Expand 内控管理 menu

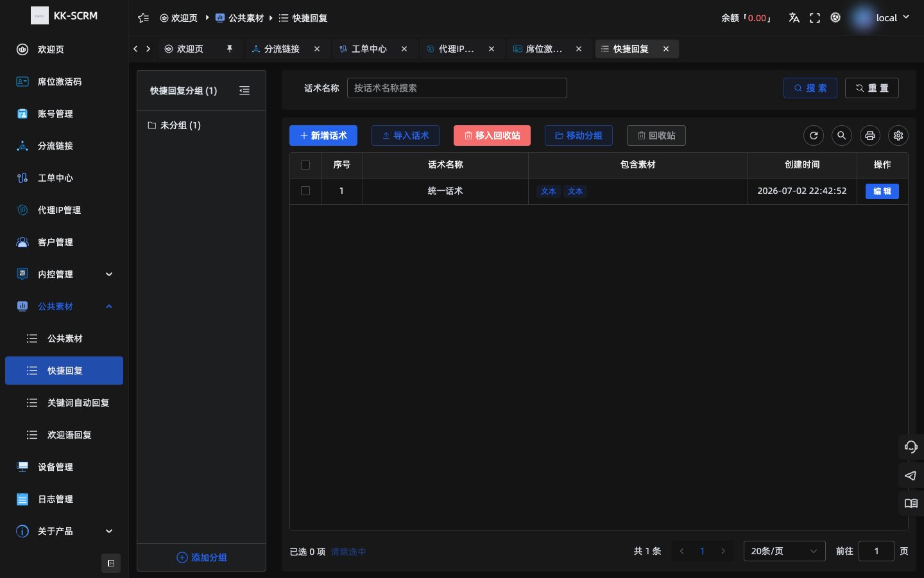pyautogui.click(x=64, y=274)
